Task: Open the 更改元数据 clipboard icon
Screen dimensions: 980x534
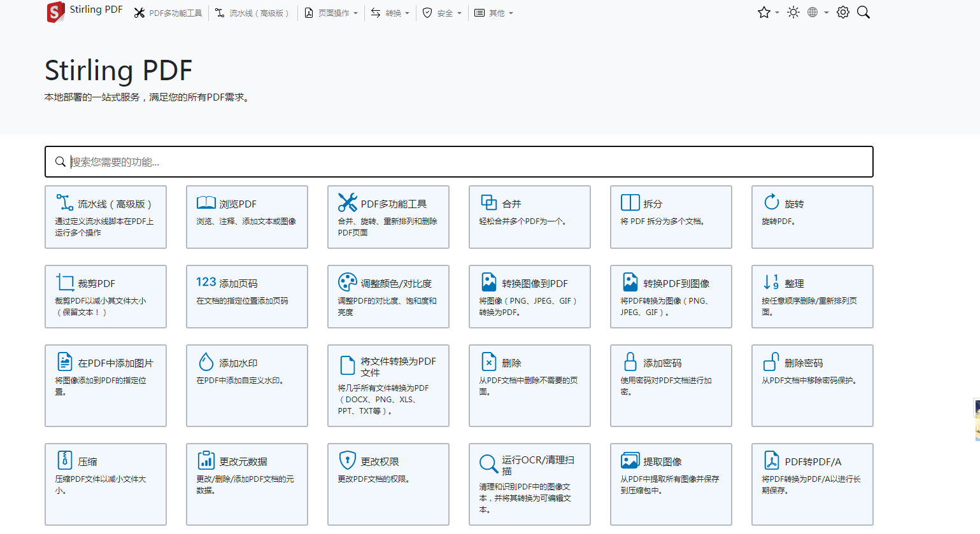Action: [x=206, y=460]
